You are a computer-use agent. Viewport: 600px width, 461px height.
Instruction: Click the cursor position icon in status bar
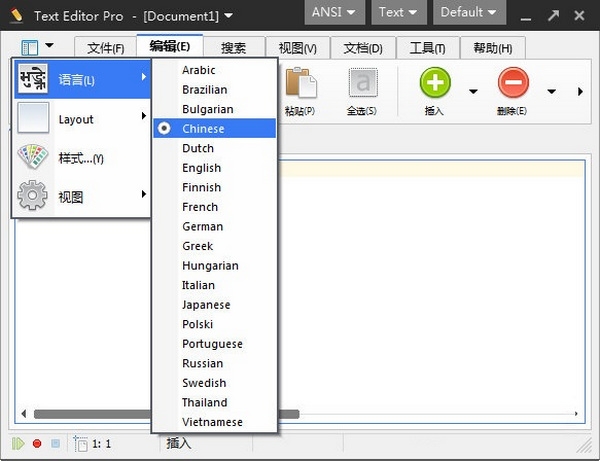click(80, 444)
